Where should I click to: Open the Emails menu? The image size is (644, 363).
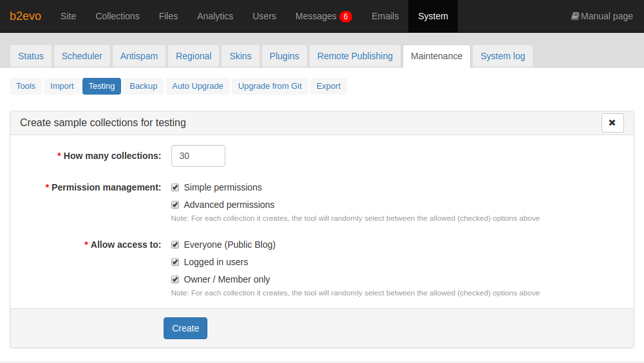[x=385, y=16]
